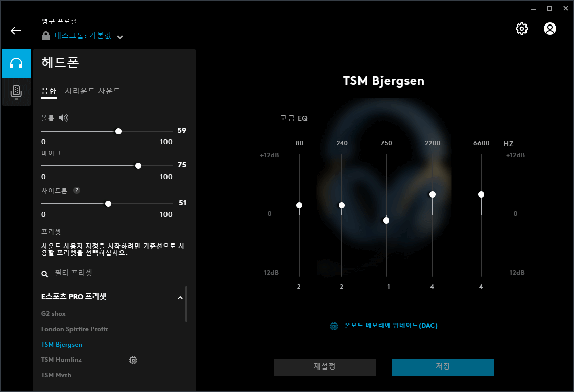
Task: Switch to the 서라운드 사운드 tab
Action: pyautogui.click(x=92, y=91)
